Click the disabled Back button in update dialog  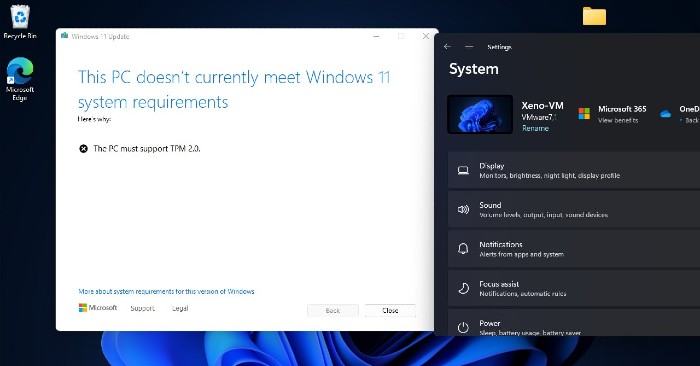[x=333, y=310]
